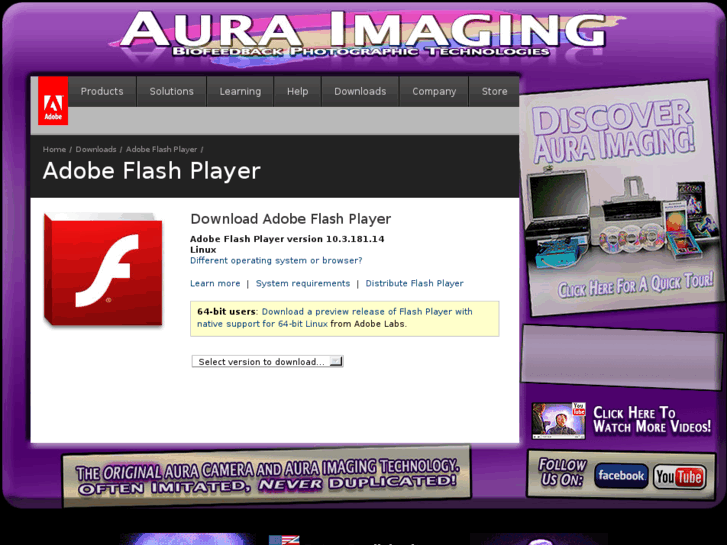Click the Flash Player red box icon
Screen dimensions: 727x545
click(103, 269)
